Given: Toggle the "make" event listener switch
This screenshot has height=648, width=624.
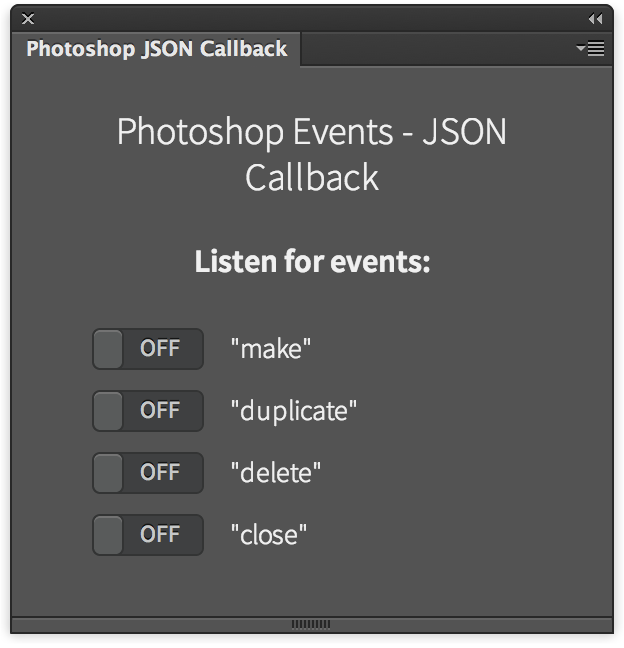Looking at the screenshot, I should click(148, 349).
